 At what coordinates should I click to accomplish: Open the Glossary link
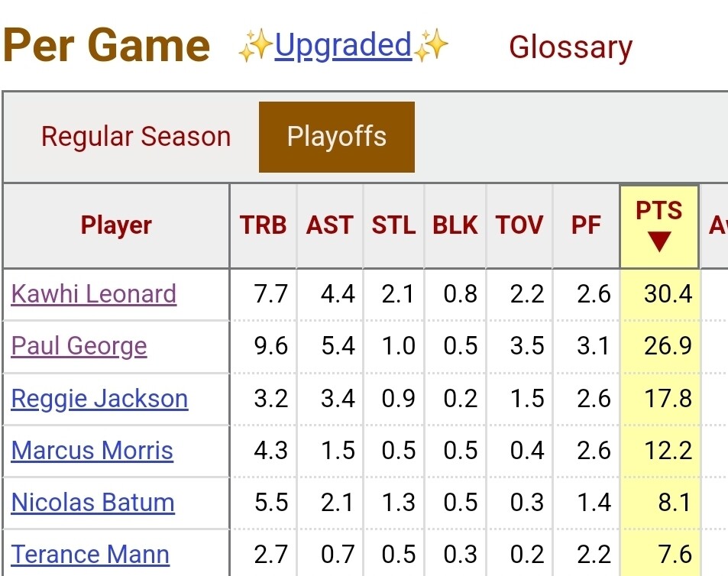pyautogui.click(x=570, y=47)
